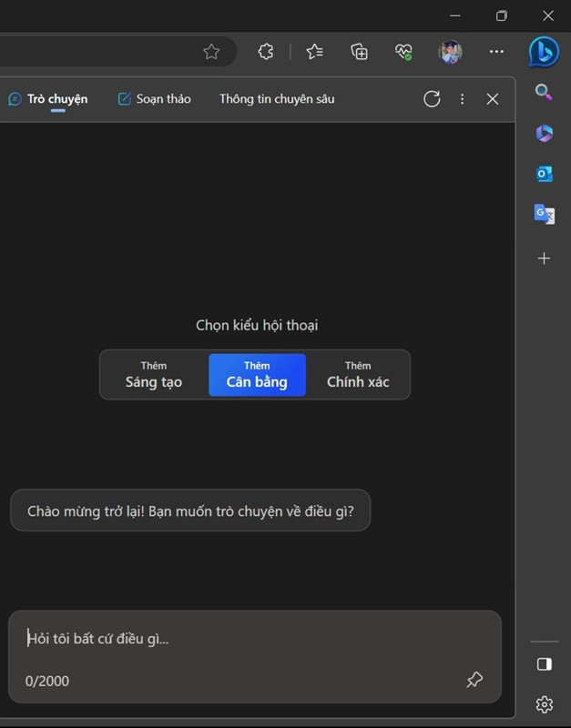
Task: Open the Collections icon in toolbar
Action: coord(360,52)
